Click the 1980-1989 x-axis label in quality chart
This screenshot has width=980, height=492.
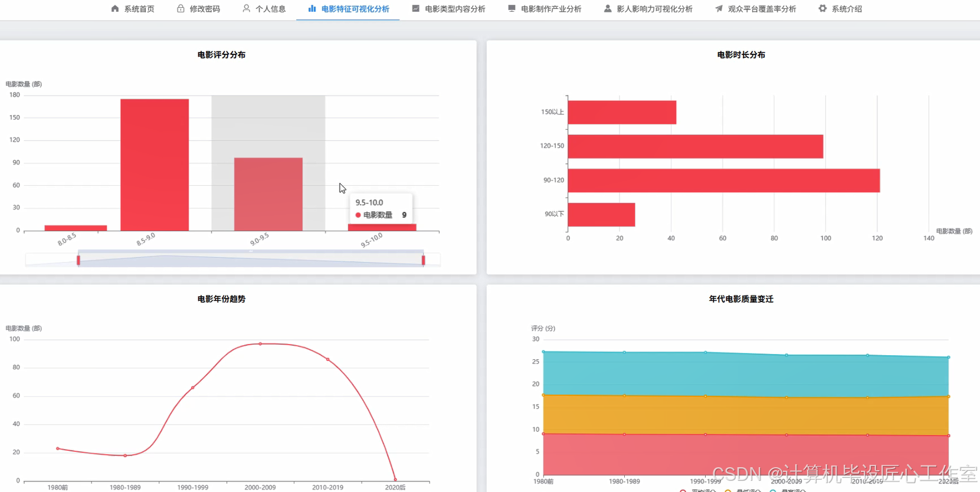click(x=624, y=481)
